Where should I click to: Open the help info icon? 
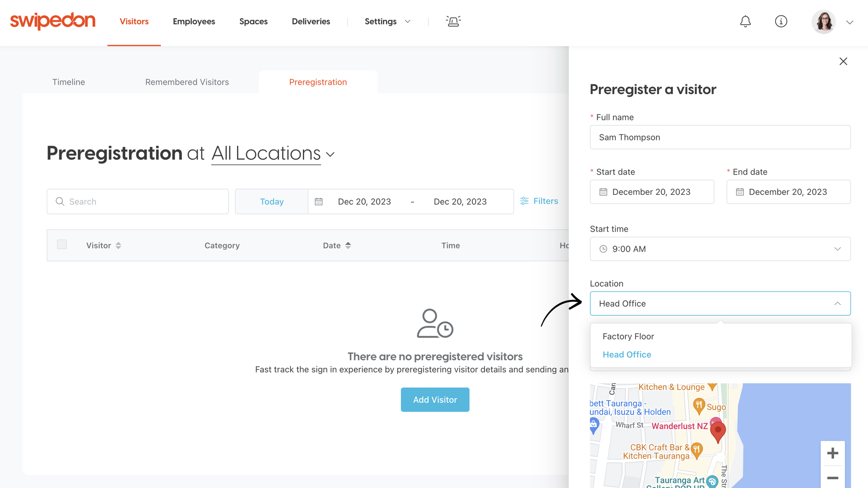(x=781, y=22)
